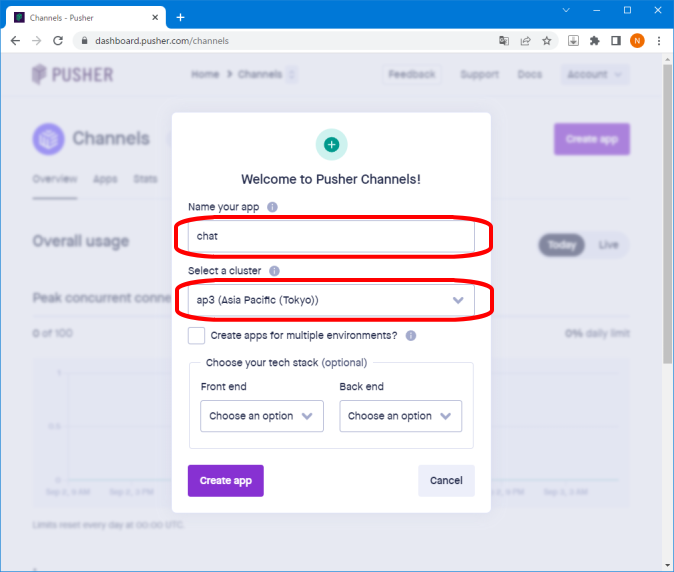
Task: Open Chrome's three-dot menu
Action: [x=659, y=41]
